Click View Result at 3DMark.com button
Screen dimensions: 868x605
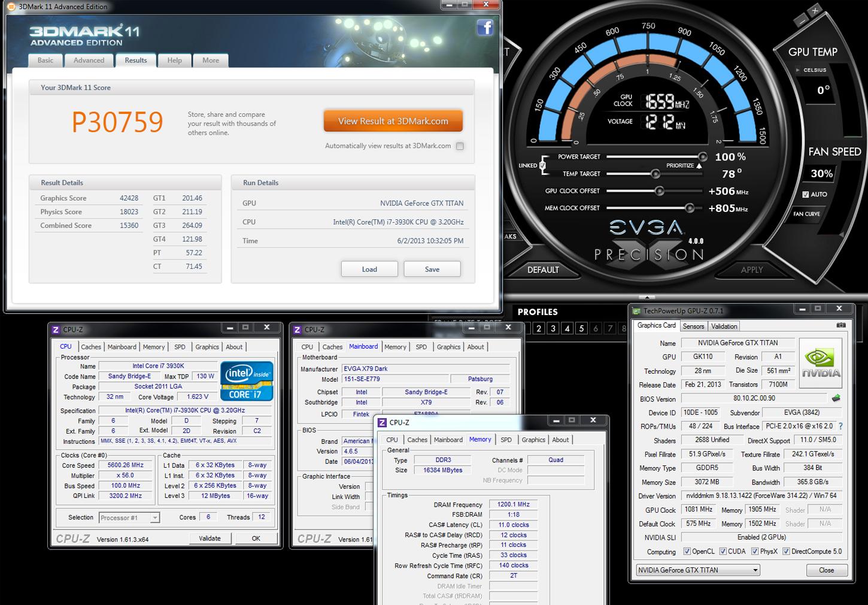[393, 121]
